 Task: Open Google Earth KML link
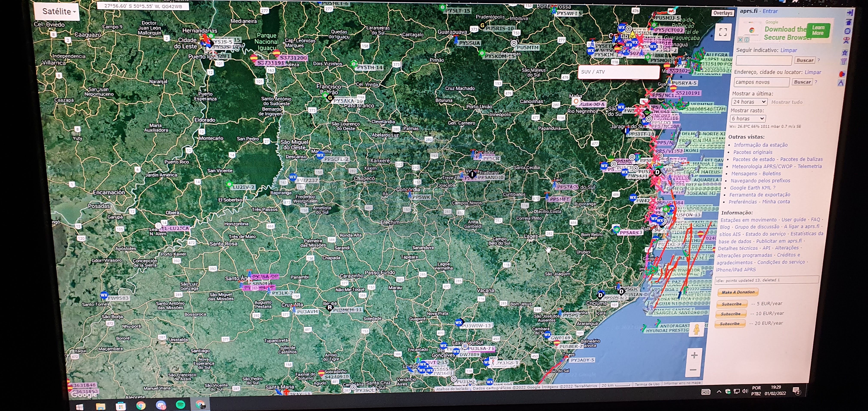coord(751,187)
